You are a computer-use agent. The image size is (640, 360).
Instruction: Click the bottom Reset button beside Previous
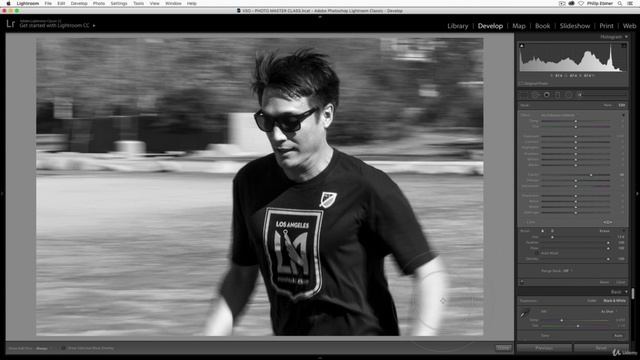pyautogui.click(x=601, y=348)
